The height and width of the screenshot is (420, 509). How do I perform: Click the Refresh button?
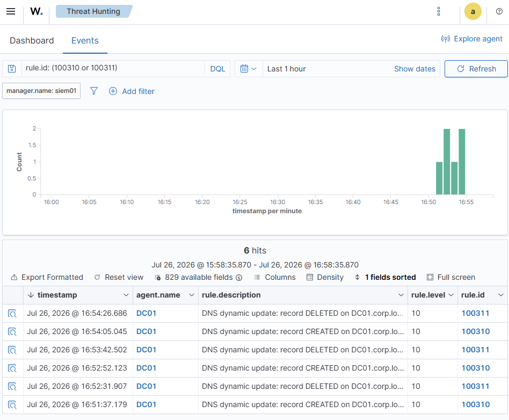tap(476, 69)
